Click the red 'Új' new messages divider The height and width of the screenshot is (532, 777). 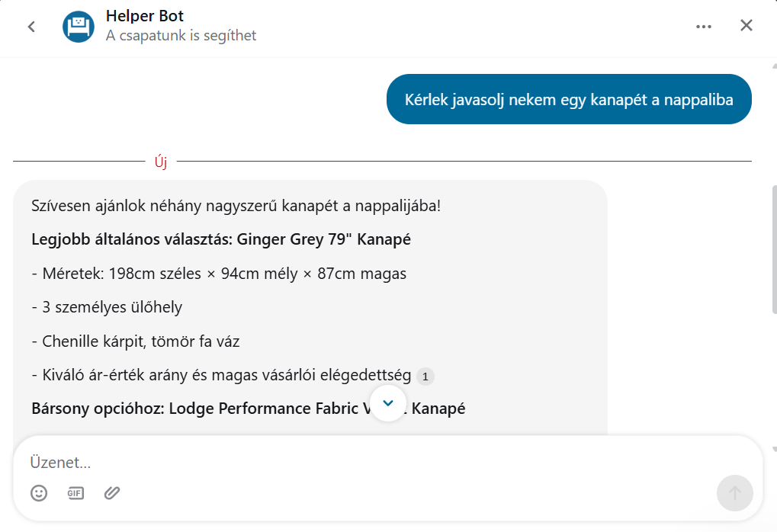coord(160,162)
